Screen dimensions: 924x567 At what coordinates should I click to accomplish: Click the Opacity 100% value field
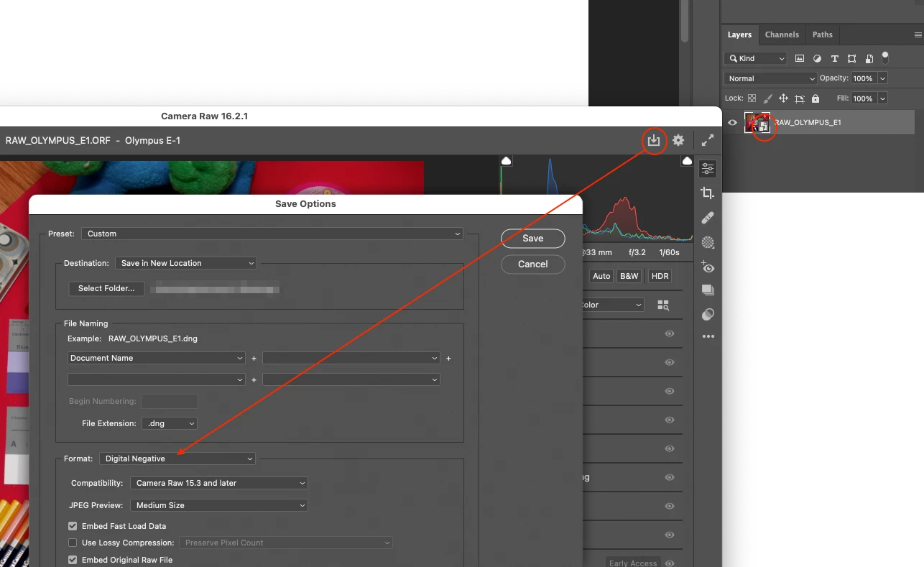click(x=864, y=78)
